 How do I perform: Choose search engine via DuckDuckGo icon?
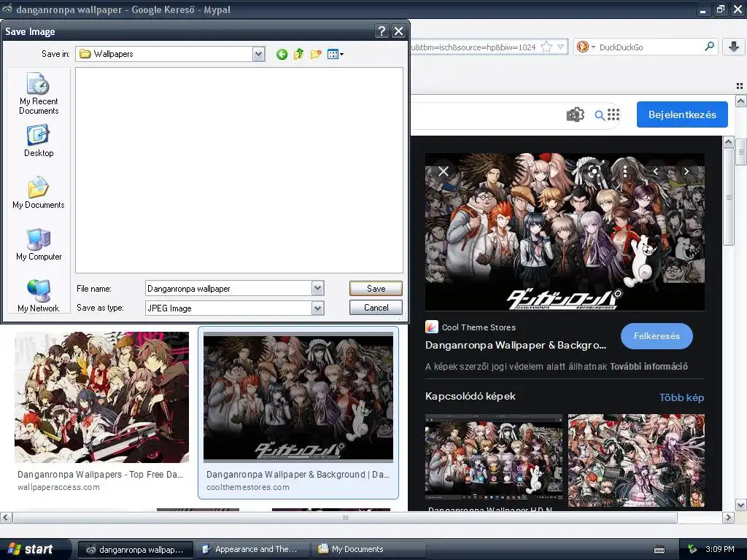[x=586, y=47]
